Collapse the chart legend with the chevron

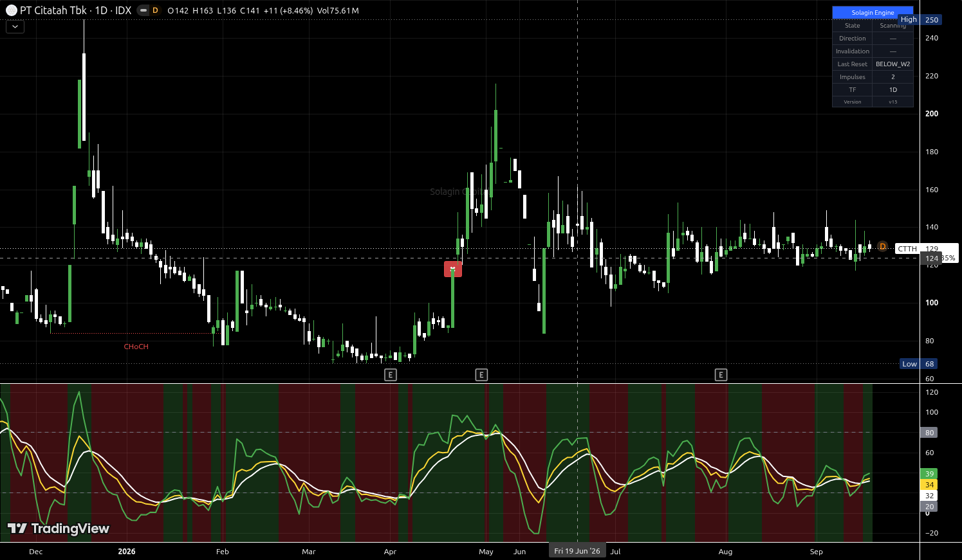pos(15,26)
